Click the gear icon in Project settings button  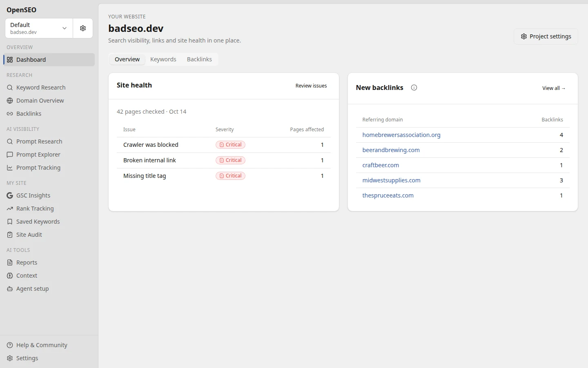coord(524,36)
